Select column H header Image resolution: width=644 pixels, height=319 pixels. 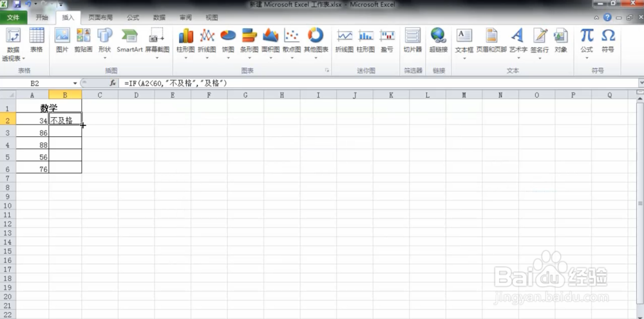coord(282,95)
